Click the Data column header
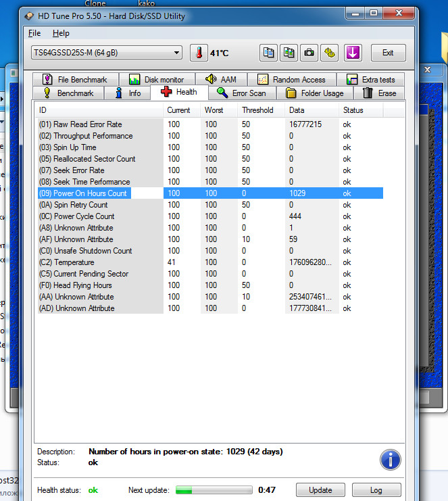 [x=312, y=110]
